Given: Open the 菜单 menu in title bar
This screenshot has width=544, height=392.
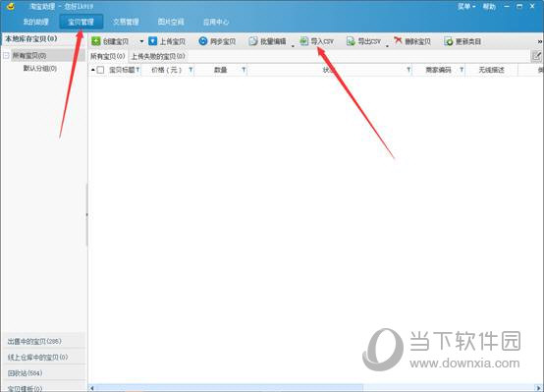Looking at the screenshot, I should [466, 7].
